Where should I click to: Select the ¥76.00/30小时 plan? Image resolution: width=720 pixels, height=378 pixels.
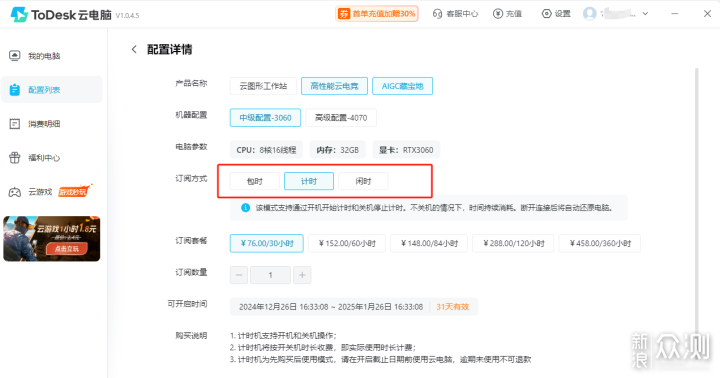267,243
